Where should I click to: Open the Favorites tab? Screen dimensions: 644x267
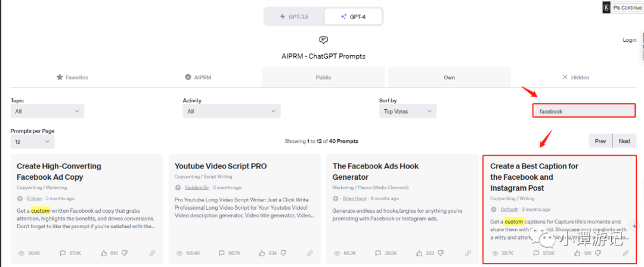72,77
